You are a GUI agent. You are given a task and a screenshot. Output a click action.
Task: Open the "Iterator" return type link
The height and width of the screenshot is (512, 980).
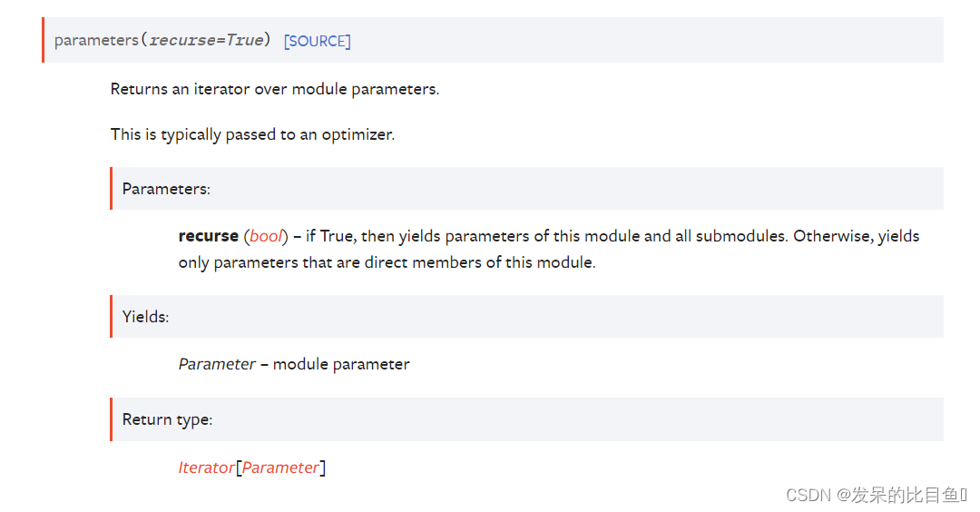pyautogui.click(x=206, y=468)
